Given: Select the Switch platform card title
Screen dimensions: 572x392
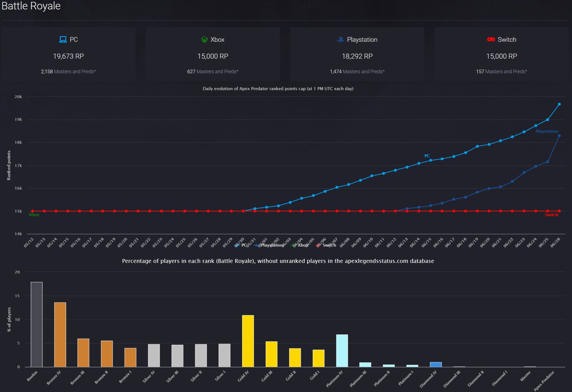Looking at the screenshot, I should [507, 40].
